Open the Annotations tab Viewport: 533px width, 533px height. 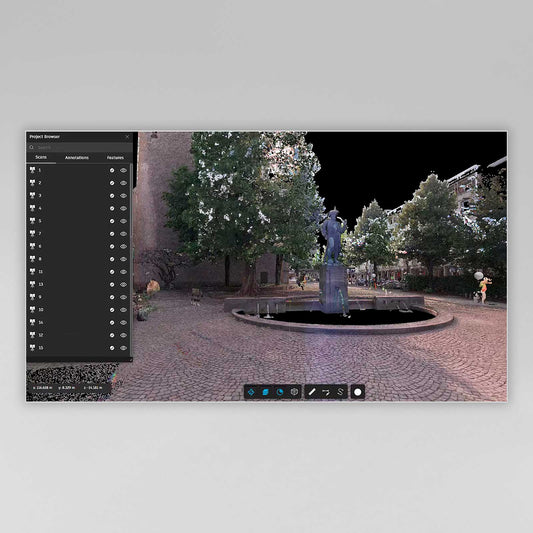pyautogui.click(x=77, y=157)
